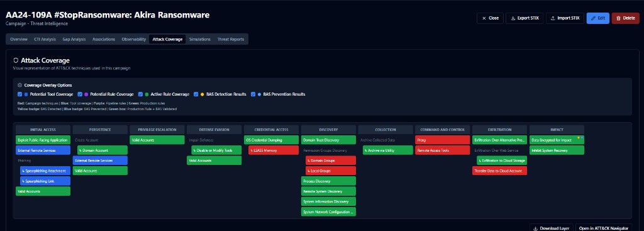Click the Permission Groups Discovery parent label
644x231 pixels.
325,150
